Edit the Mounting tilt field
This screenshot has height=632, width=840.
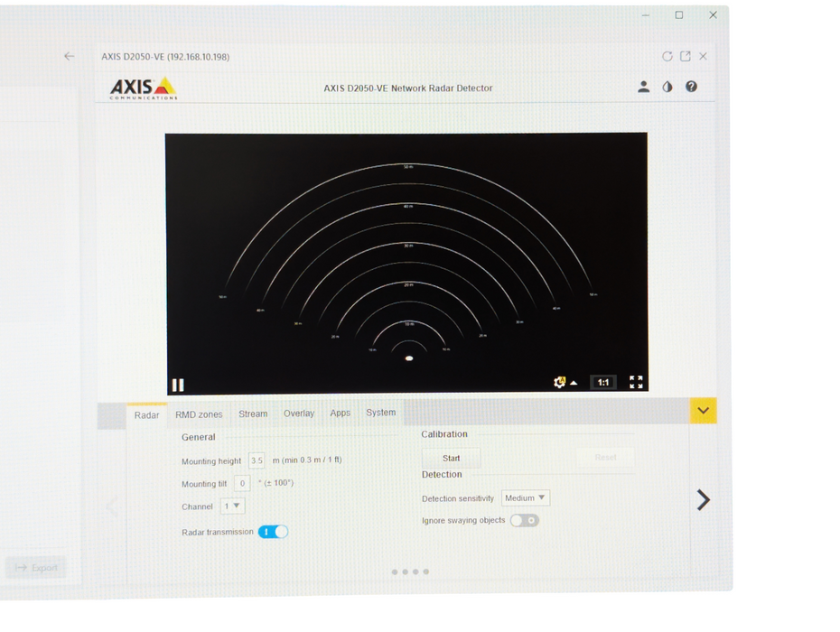[242, 483]
